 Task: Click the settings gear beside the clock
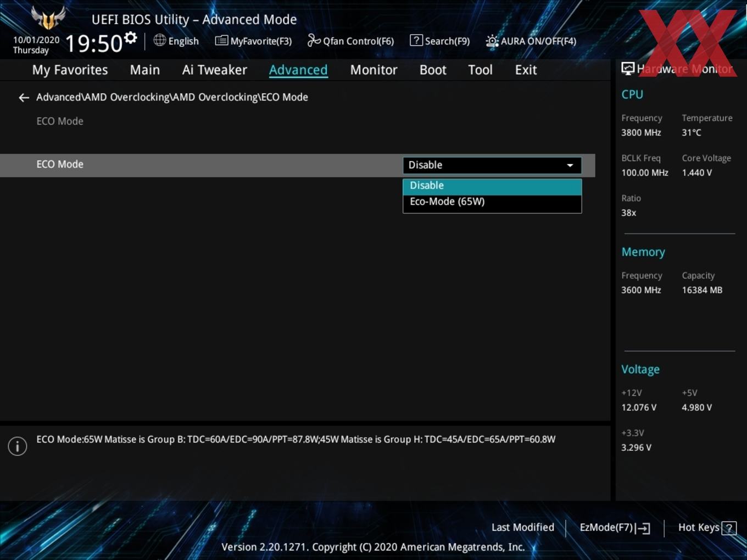[x=130, y=38]
